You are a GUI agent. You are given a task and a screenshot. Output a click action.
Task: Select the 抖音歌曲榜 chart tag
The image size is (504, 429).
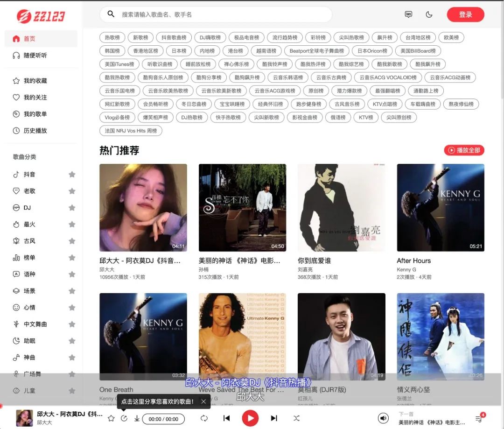coord(174,38)
